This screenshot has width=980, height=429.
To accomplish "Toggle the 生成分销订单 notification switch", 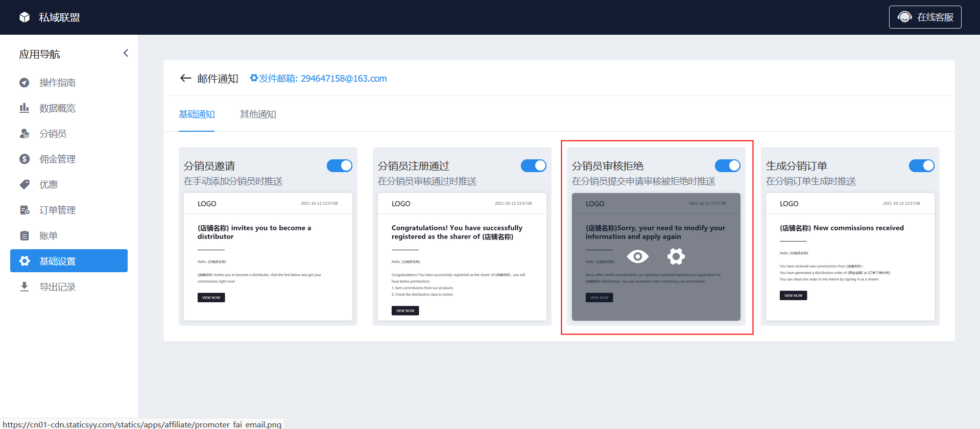I will click(922, 165).
